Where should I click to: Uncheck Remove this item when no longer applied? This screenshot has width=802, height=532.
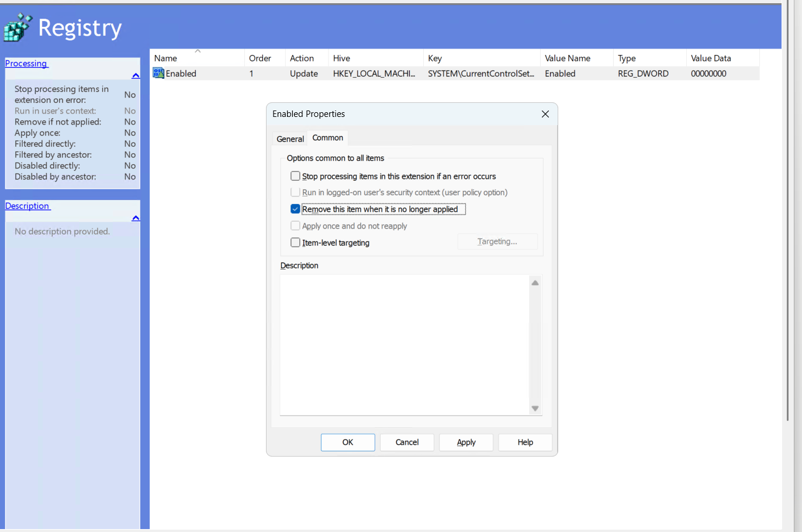point(295,209)
